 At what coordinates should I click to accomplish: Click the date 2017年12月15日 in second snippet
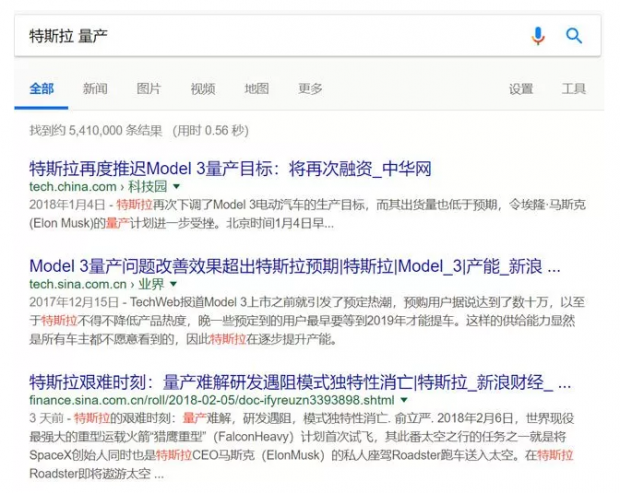[x=74, y=302]
